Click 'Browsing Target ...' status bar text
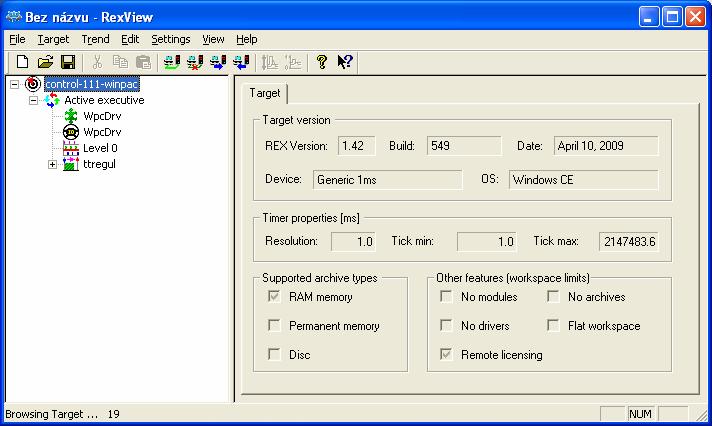The image size is (712, 426). [51, 414]
